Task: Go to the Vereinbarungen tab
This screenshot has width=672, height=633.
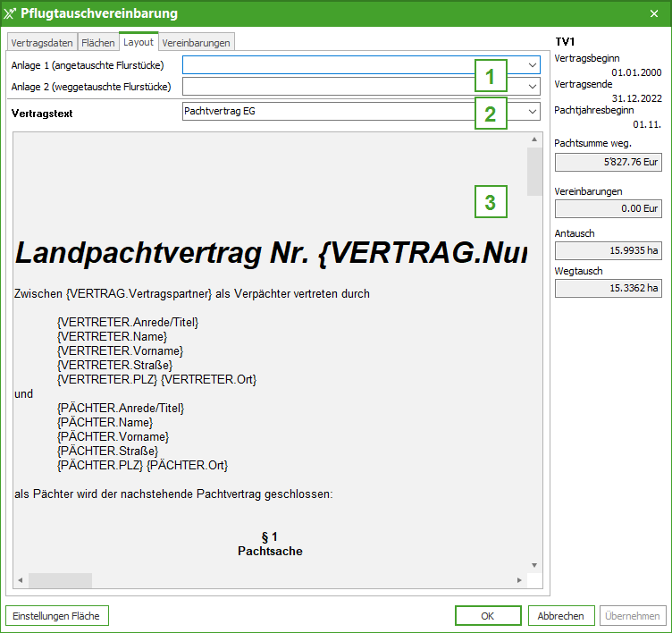Action: 197,42
